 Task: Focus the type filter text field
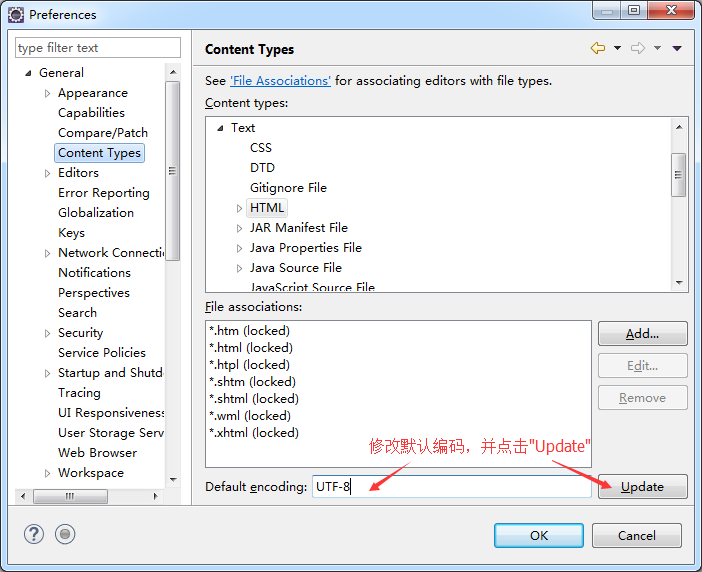[98, 47]
